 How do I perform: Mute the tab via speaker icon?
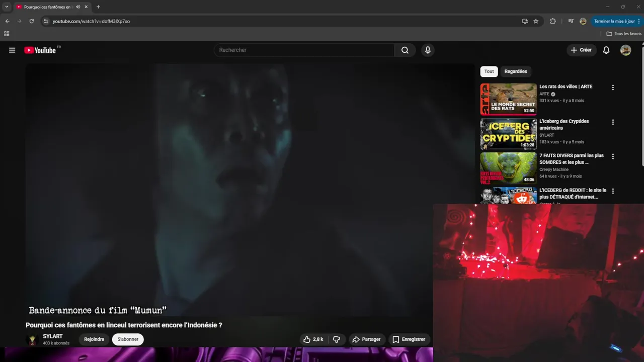(78, 7)
